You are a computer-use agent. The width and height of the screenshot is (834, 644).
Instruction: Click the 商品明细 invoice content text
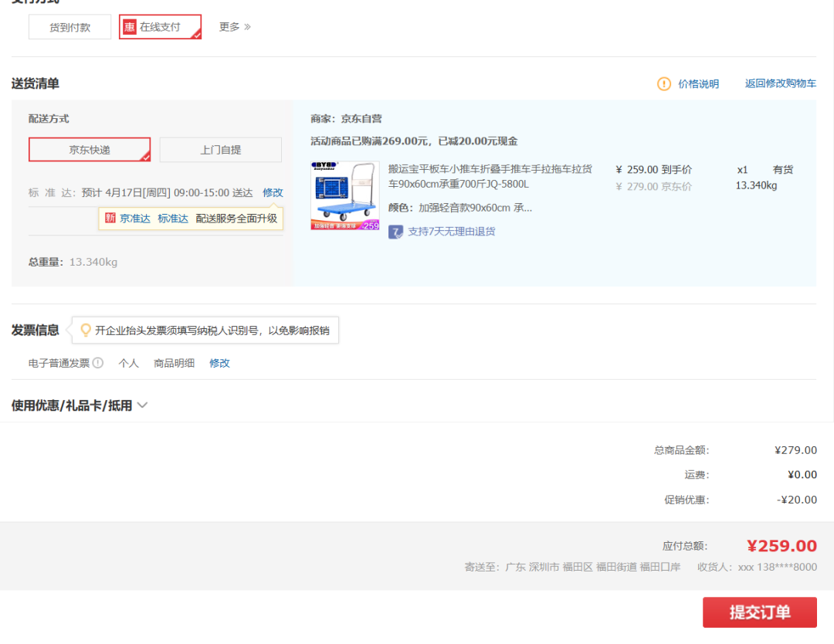point(174,363)
